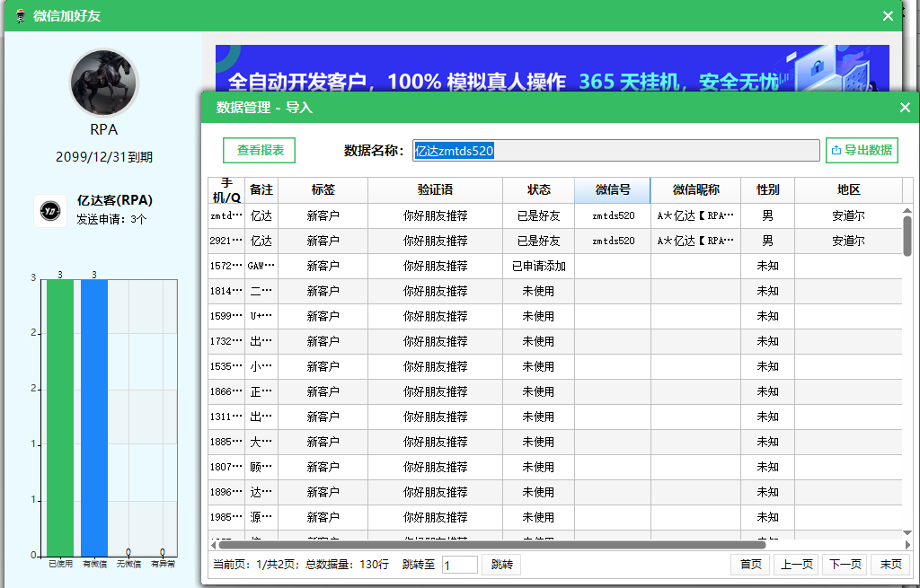Click the GAW··· remark cell
This screenshot has height=588, width=920.
point(261,266)
